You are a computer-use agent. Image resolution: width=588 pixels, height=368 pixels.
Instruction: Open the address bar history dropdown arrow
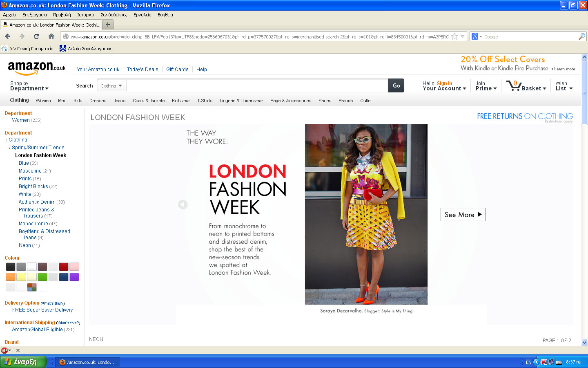[463, 37]
